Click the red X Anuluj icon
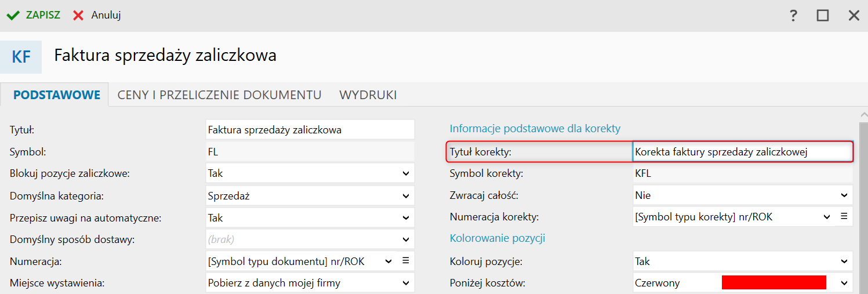 (78, 16)
